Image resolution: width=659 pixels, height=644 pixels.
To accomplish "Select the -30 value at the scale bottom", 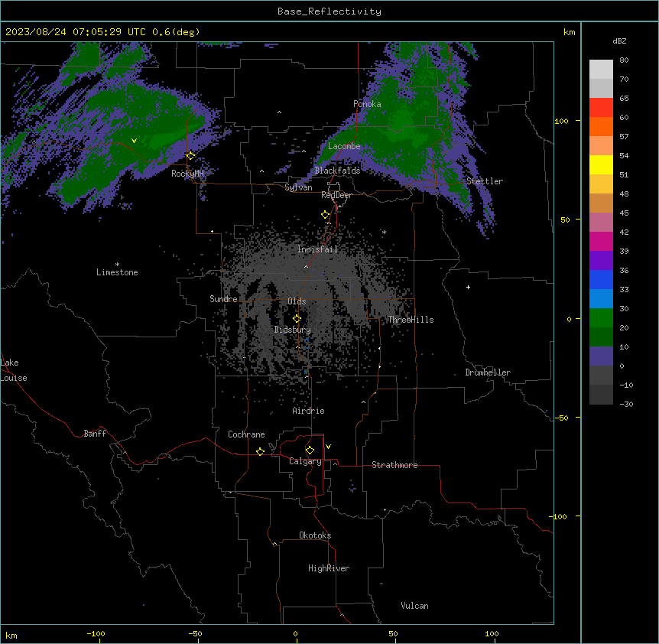I will tap(626, 404).
